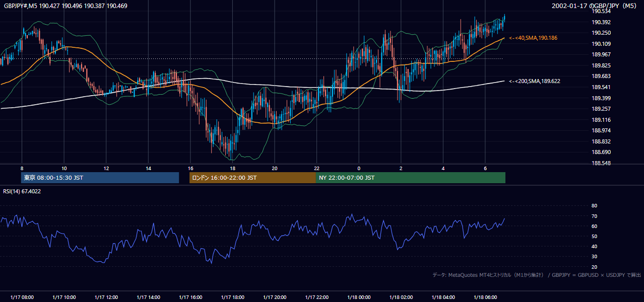Click price axis label 189.825
The height and width of the screenshot is (302, 644).
[x=601, y=65]
